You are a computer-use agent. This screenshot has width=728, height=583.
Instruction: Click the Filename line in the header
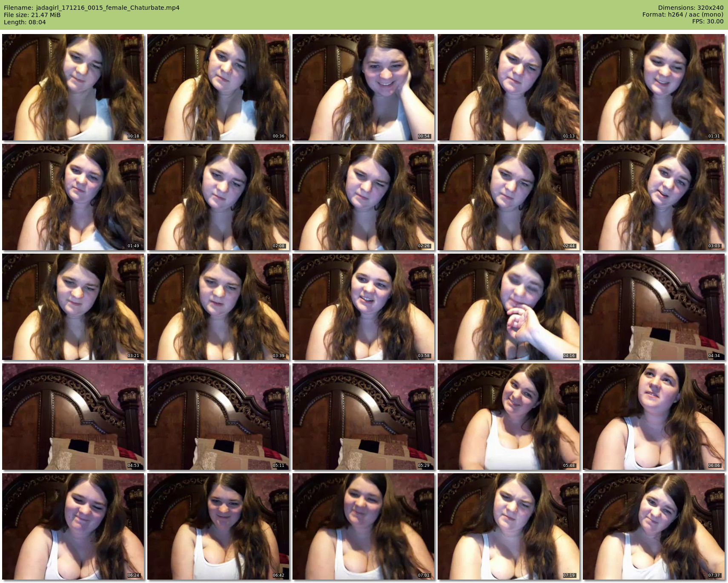[x=92, y=8]
